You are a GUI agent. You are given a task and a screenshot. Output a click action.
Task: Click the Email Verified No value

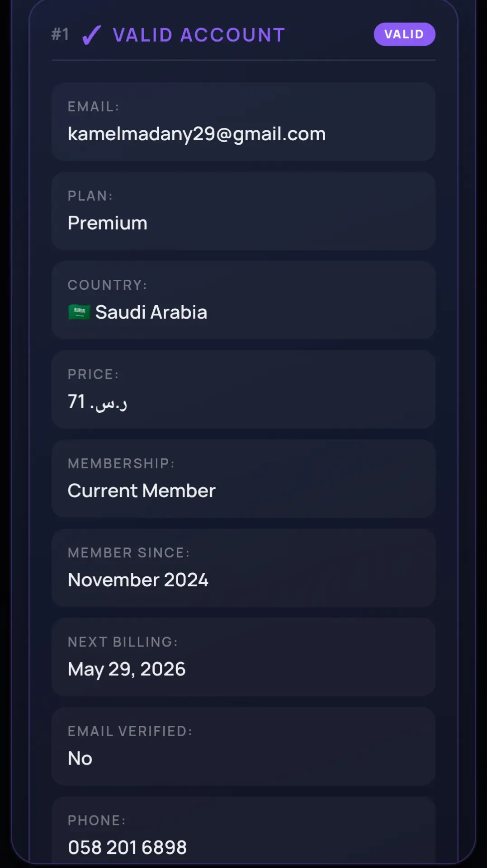pos(80,758)
